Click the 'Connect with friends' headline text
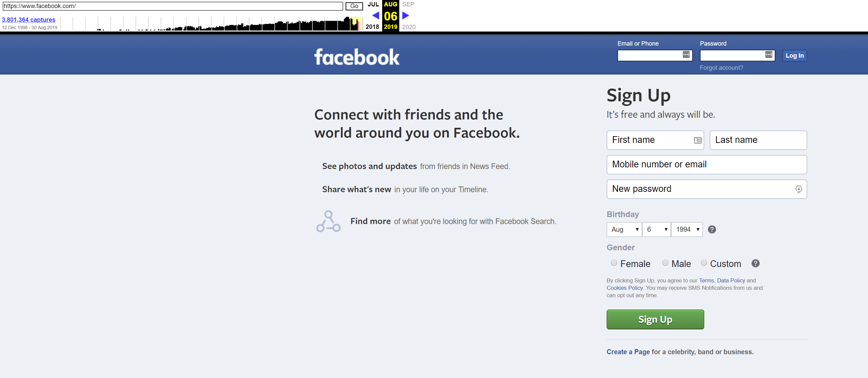 [x=417, y=124]
